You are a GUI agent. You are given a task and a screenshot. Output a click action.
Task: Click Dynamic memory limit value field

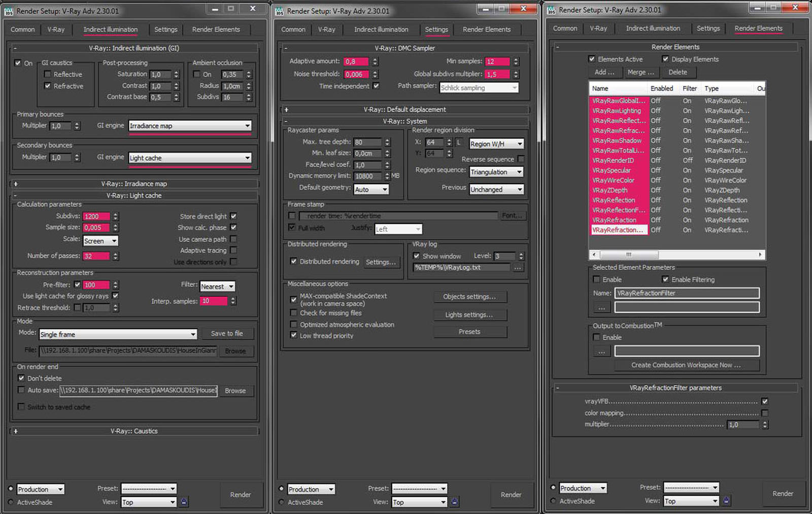pyautogui.click(x=368, y=176)
